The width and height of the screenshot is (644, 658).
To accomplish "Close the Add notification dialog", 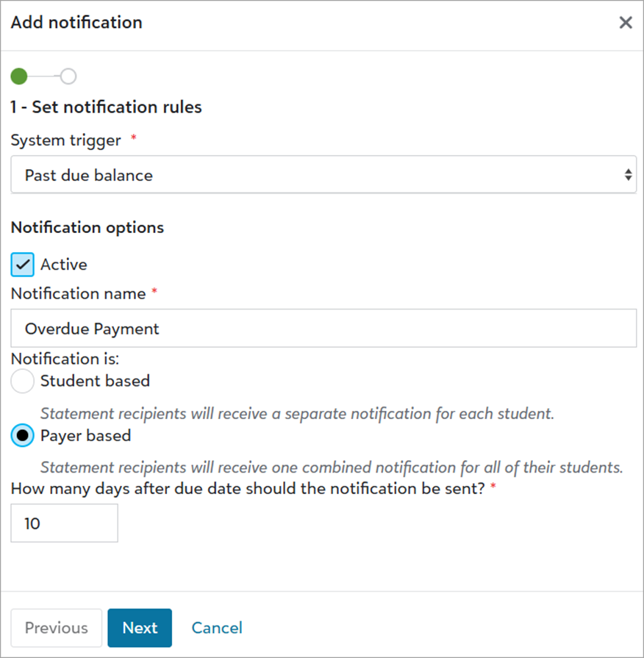I will [625, 23].
